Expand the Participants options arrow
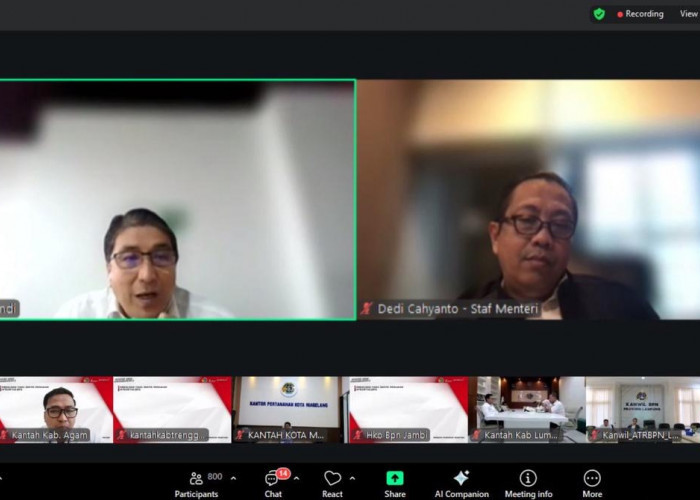This screenshot has height=500, width=700. (x=234, y=478)
